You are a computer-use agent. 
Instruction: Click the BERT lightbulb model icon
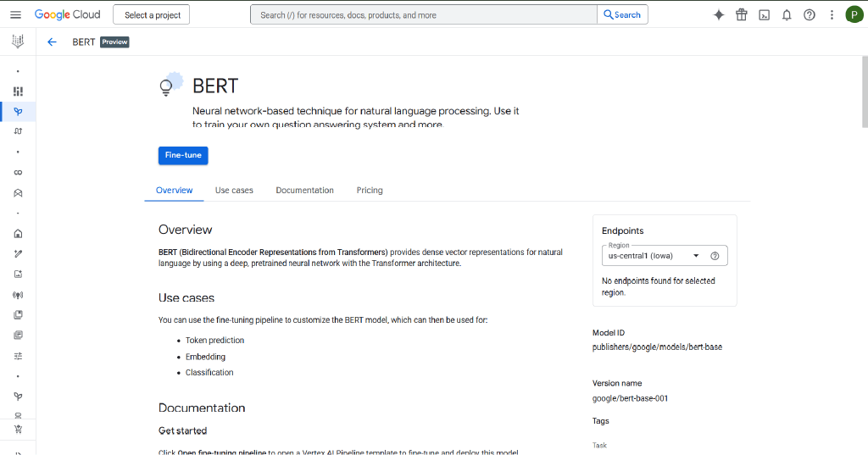coord(170,84)
